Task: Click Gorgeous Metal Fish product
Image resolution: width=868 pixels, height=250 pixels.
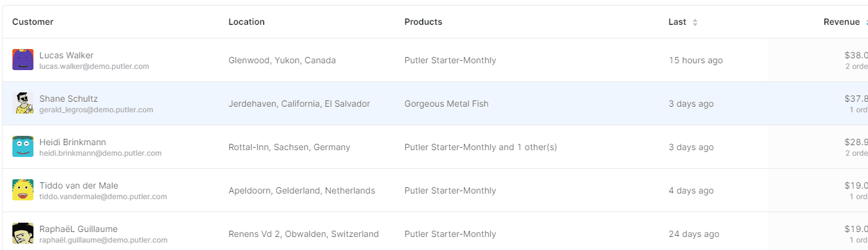Action: [446, 104]
